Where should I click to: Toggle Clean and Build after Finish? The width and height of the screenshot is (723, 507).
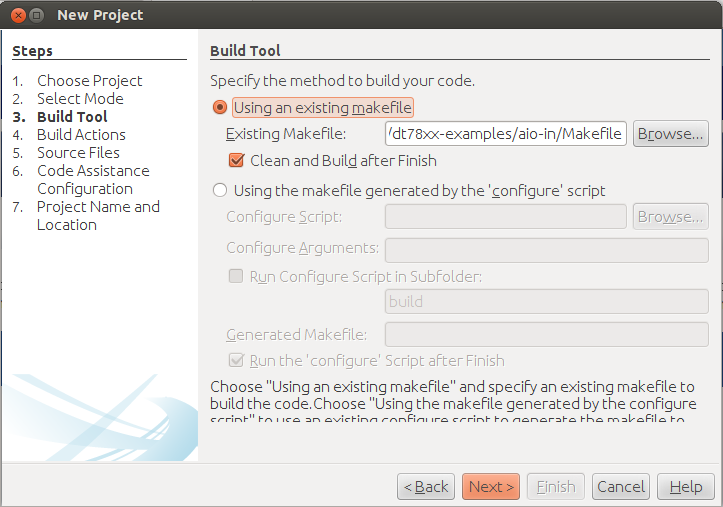pyautogui.click(x=237, y=160)
